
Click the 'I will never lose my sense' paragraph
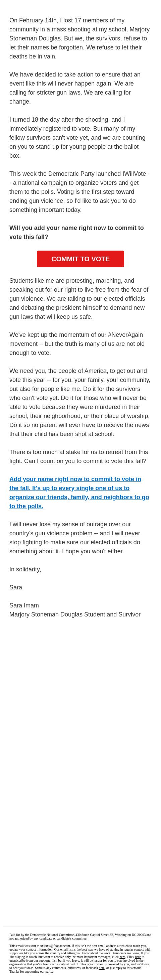coord(75,538)
